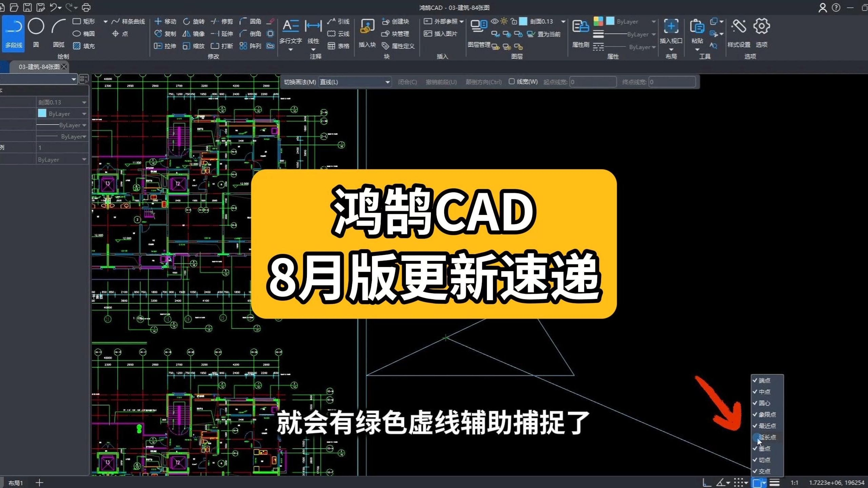This screenshot has height=488, width=868.
Task: Click the 终点线宽 input field
Action: click(672, 82)
